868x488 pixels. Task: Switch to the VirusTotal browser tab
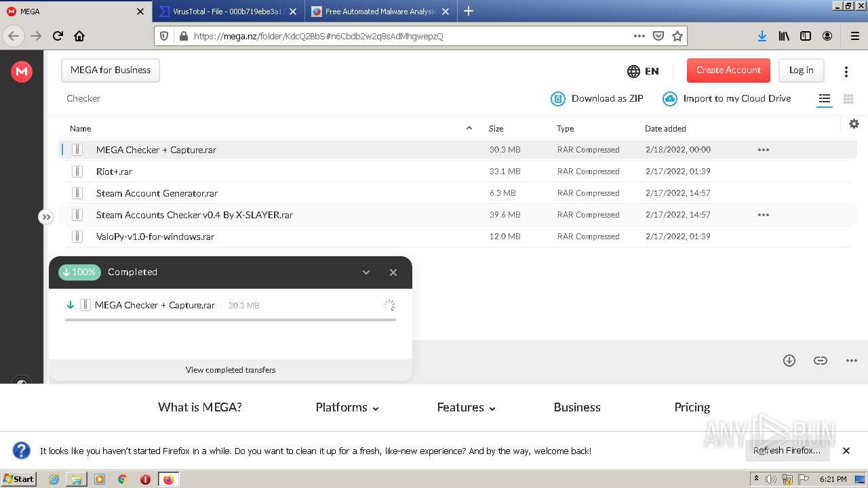pos(228,12)
